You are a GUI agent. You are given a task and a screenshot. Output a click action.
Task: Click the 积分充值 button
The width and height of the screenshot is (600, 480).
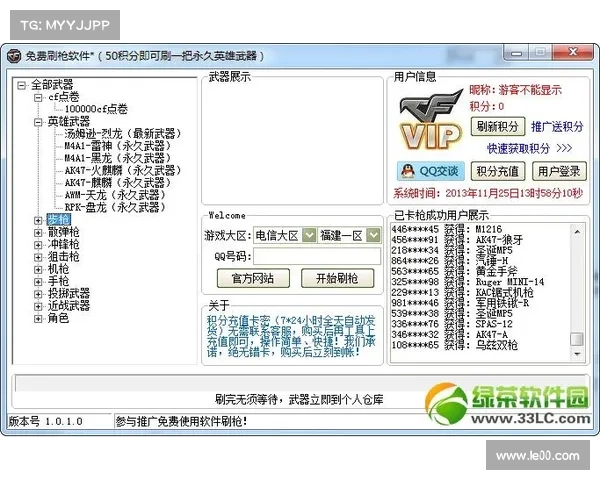click(x=497, y=171)
